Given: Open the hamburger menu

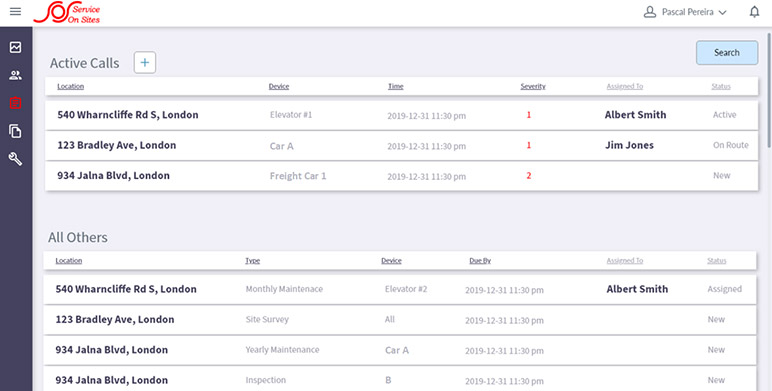Looking at the screenshot, I should pos(15,11).
